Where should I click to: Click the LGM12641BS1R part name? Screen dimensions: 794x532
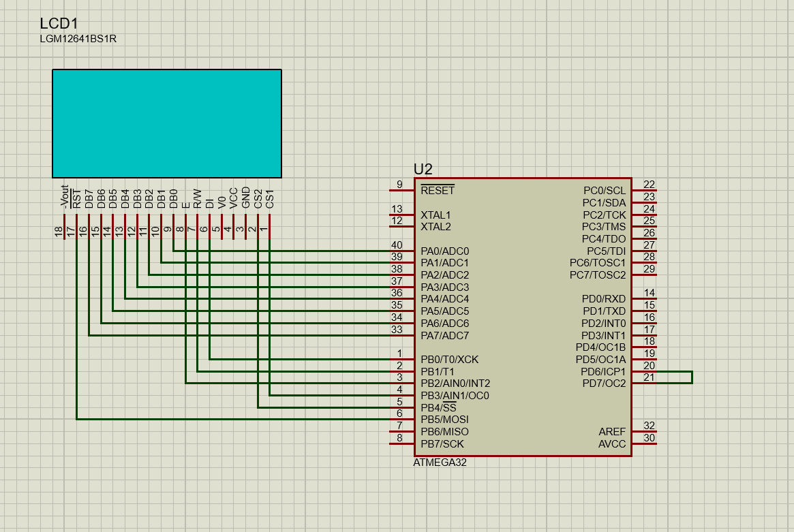point(78,39)
